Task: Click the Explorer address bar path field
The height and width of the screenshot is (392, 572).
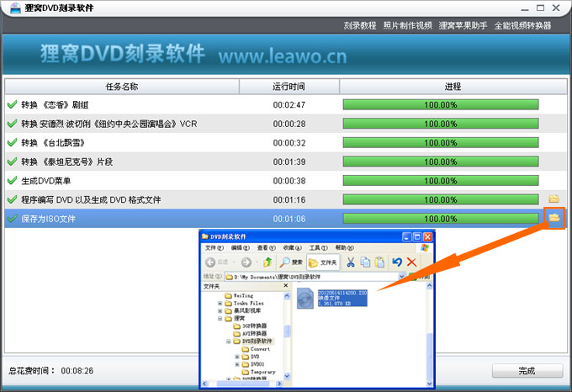Action: pyautogui.click(x=312, y=277)
